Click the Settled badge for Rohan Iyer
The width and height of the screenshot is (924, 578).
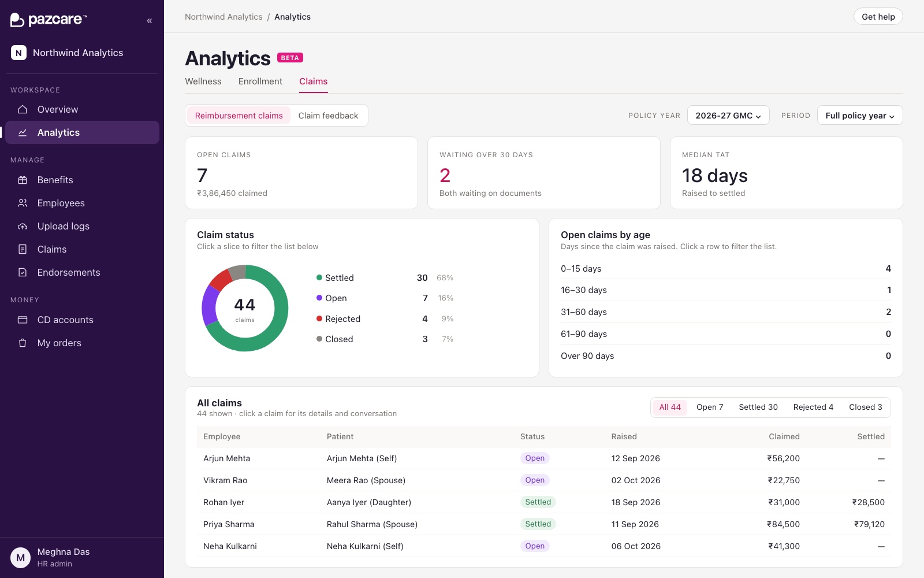(x=538, y=502)
